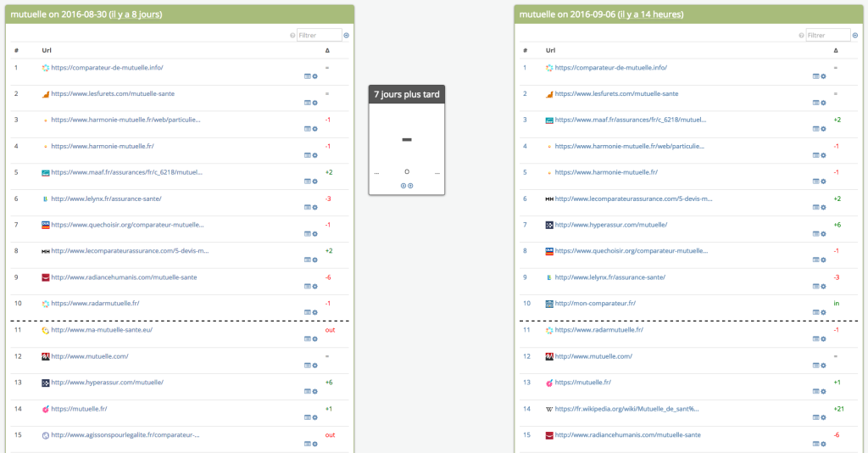Click circular arrow button beside Filtrer in 2016-09-06 panel

click(x=855, y=36)
